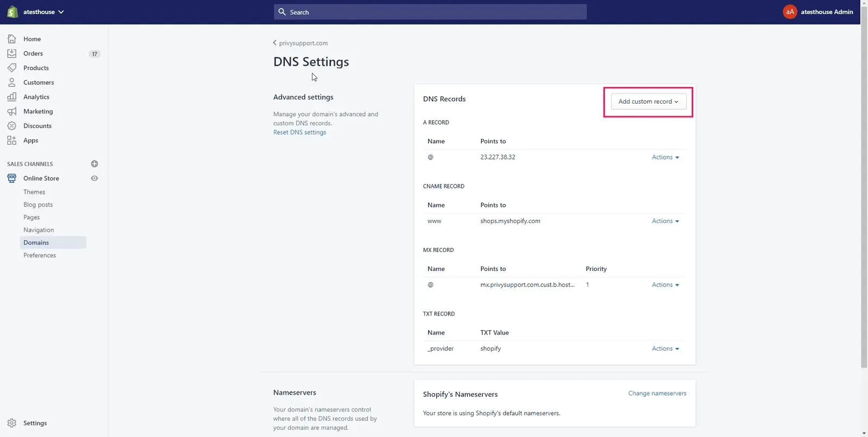
Task: Click the aA user avatar
Action: pyautogui.click(x=790, y=11)
